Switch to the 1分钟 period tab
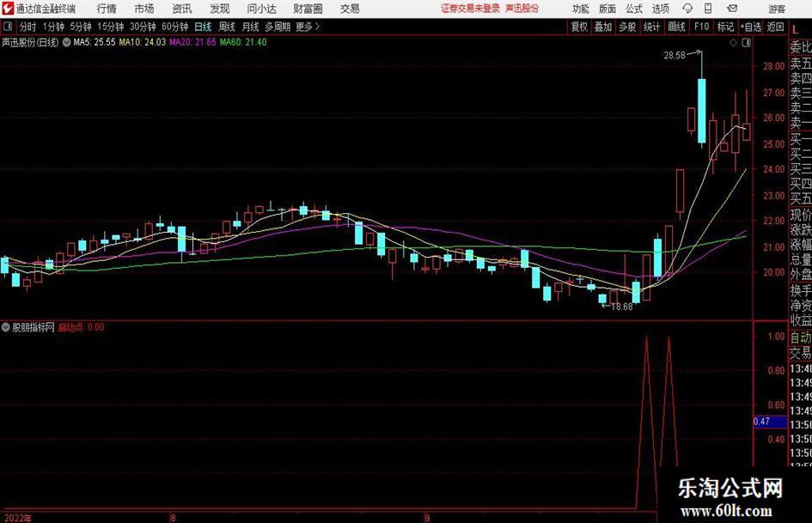The width and height of the screenshot is (812, 523). [52, 27]
